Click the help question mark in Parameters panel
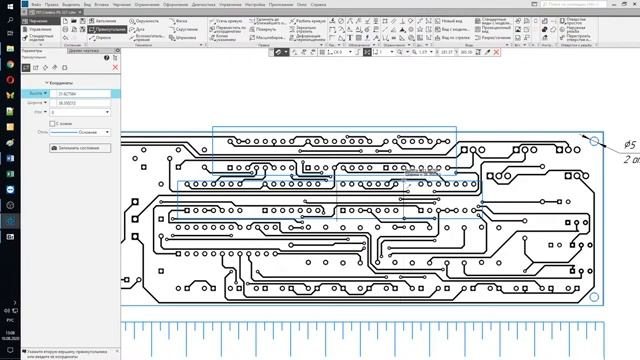640x360 pixels. 107,58
